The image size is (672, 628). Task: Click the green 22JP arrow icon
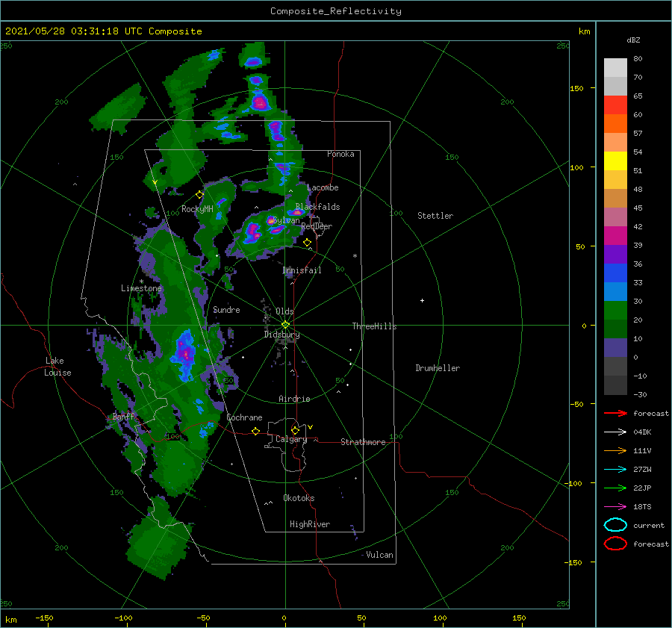point(615,488)
